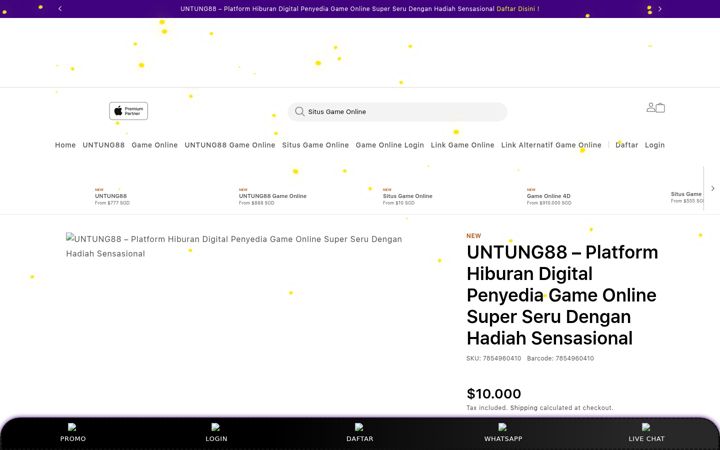
Task: Click the DAFTAR icon in bottom bar
Action: tap(360, 428)
